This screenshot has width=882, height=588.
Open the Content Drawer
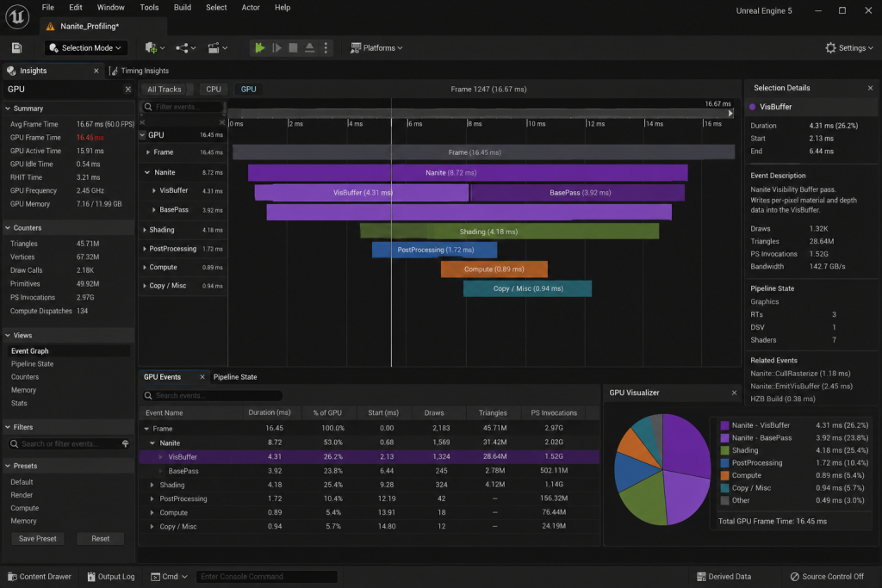point(40,577)
